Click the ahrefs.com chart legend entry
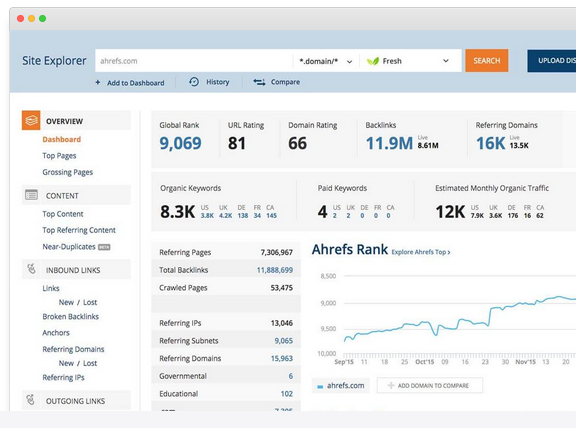 pos(341,385)
